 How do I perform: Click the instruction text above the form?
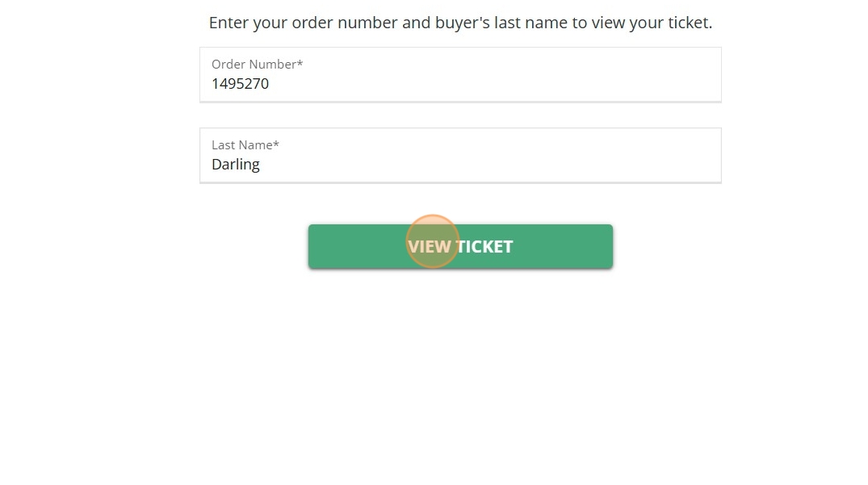coord(460,23)
